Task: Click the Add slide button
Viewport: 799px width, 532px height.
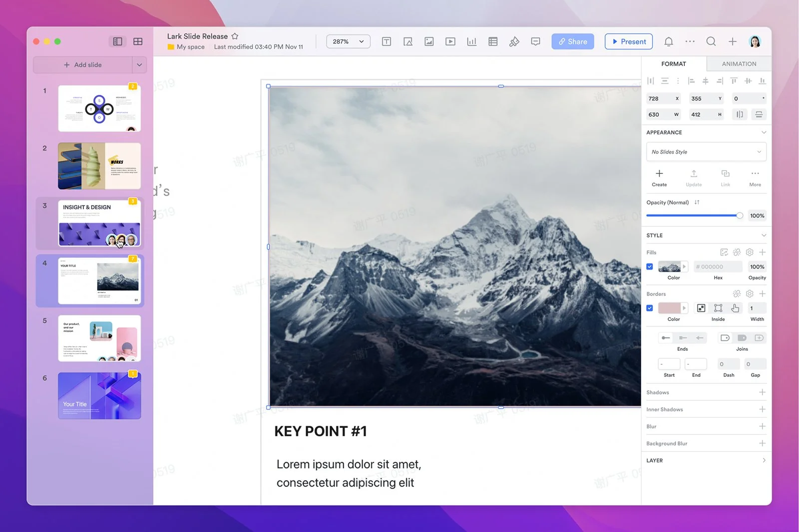Action: (83, 65)
